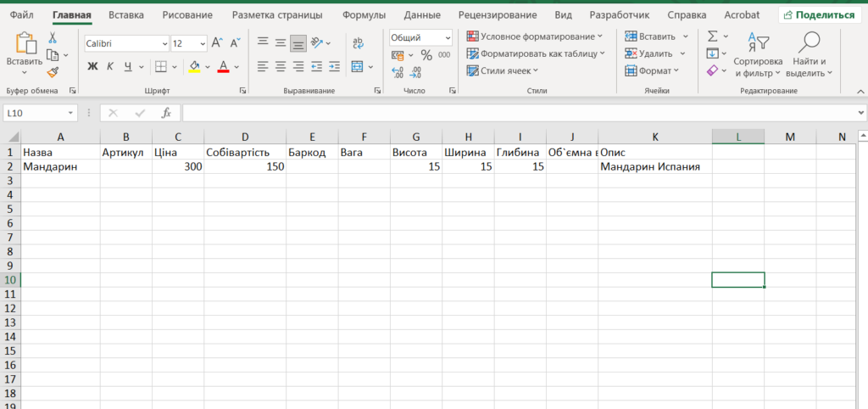This screenshot has width=868, height=409.
Task: Click the Copy icon
Action: click(x=53, y=55)
